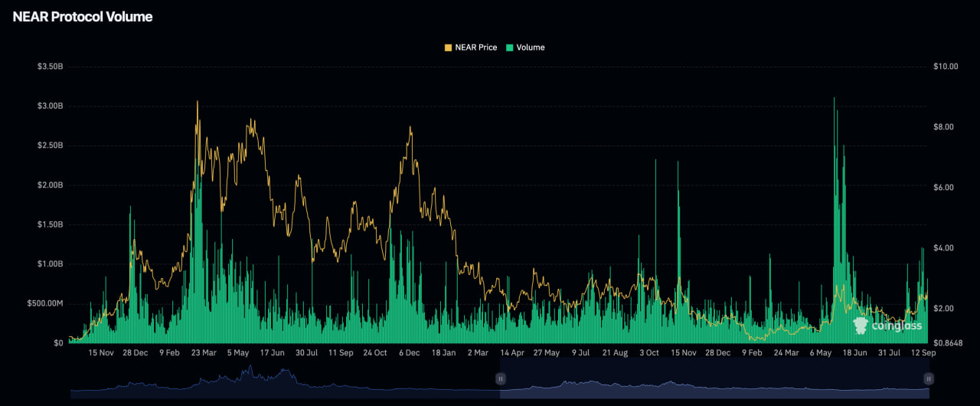This screenshot has height=406, width=980.
Task: Click the $6.00 price axis label
Action: coord(943,188)
